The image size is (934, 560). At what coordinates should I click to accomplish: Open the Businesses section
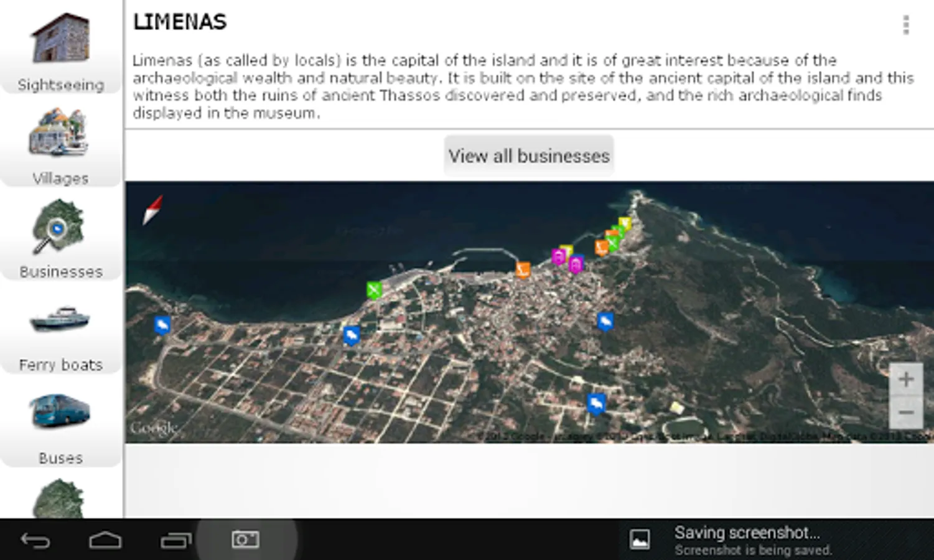point(61,235)
